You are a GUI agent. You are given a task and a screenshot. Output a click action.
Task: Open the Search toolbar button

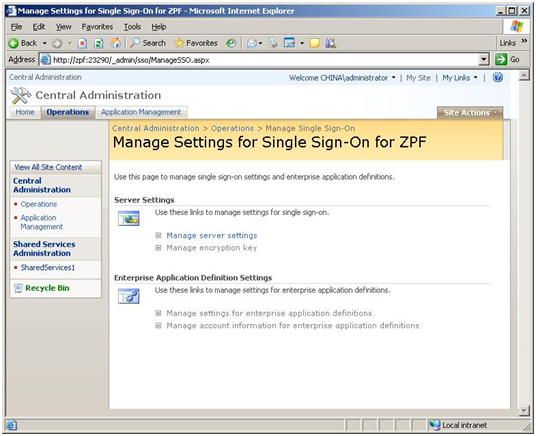tap(148, 43)
